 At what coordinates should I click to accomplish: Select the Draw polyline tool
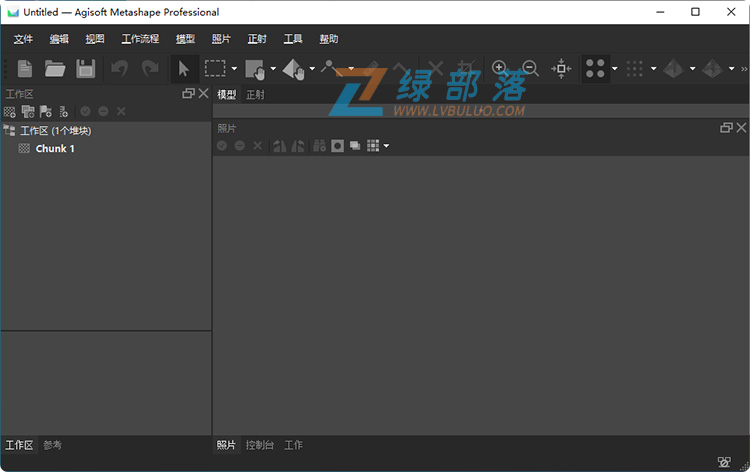[332, 68]
